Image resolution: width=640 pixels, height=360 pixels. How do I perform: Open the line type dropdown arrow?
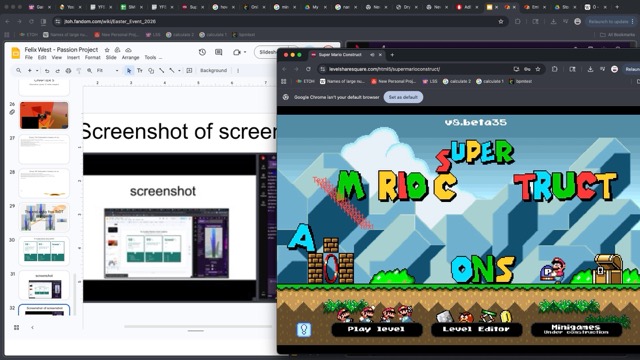[179, 71]
